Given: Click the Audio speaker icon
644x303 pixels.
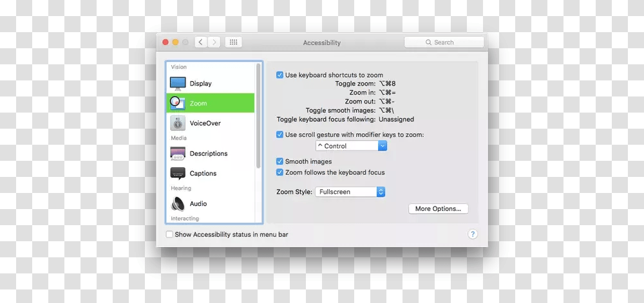Looking at the screenshot, I should click(x=178, y=204).
